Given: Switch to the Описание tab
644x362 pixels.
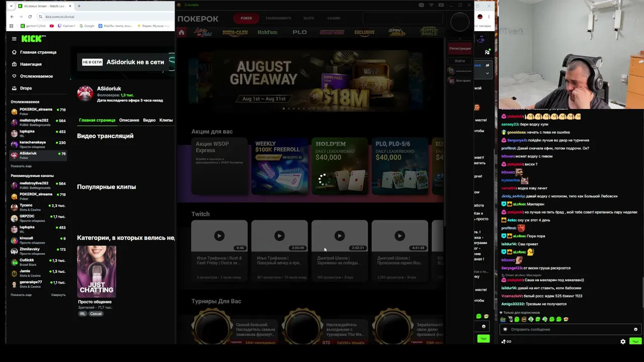Looking at the screenshot, I should (x=129, y=120).
